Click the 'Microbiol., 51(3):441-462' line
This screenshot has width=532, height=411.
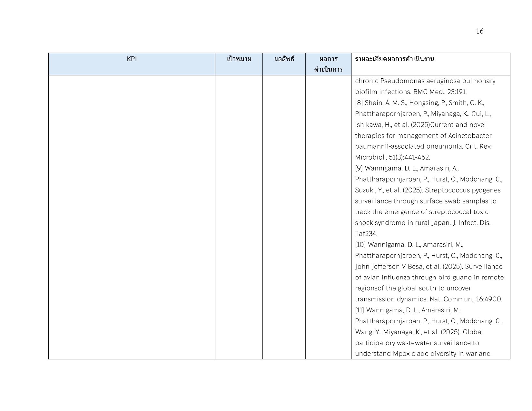tap(392, 157)
